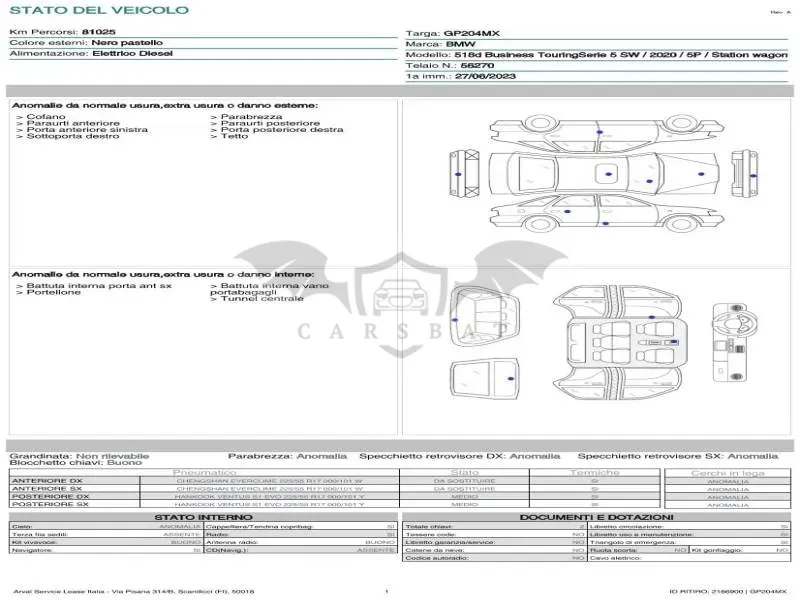Viewport: 800px width, 600px height.
Task: Select 'Battuta interna porta ant sx' entry
Action: pyautogui.click(x=94, y=286)
